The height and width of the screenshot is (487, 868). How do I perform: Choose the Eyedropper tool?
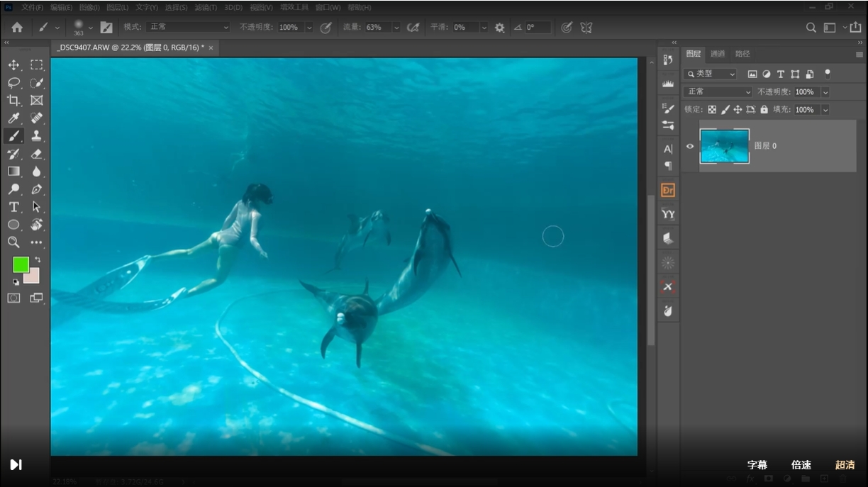click(13, 118)
